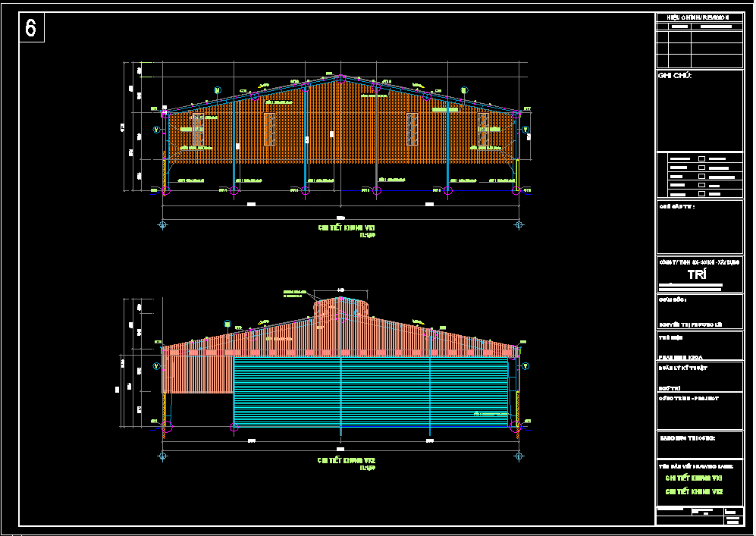Click the topmost square box in legend table
The height and width of the screenshot is (536, 756).
point(701,158)
